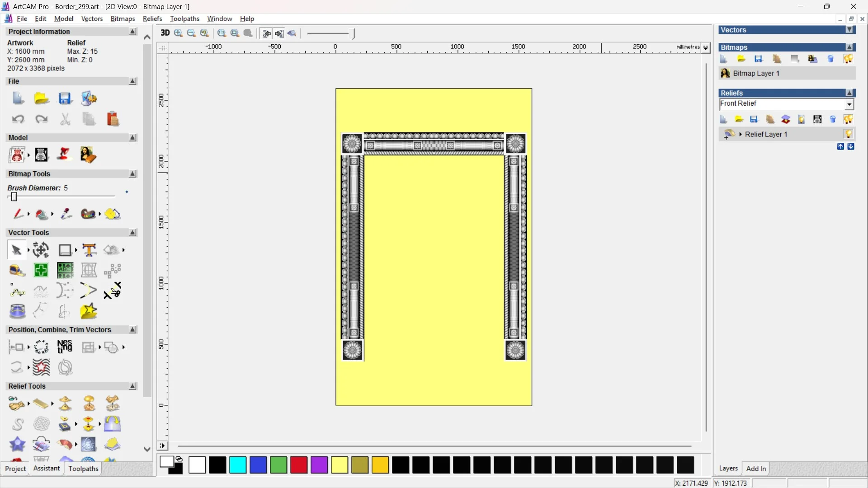The width and height of the screenshot is (868, 488).
Task: Delete the current relief layer with trash icon
Action: [x=832, y=119]
